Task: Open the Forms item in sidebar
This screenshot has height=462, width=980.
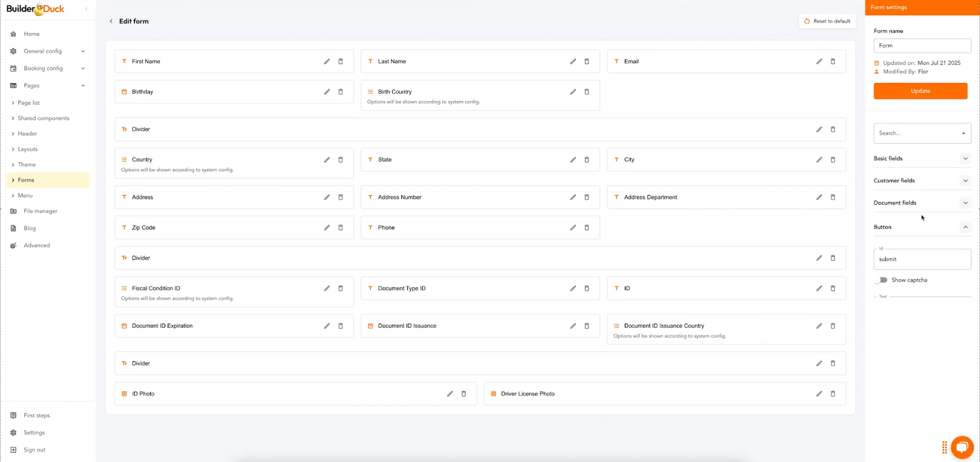Action: pos(26,180)
